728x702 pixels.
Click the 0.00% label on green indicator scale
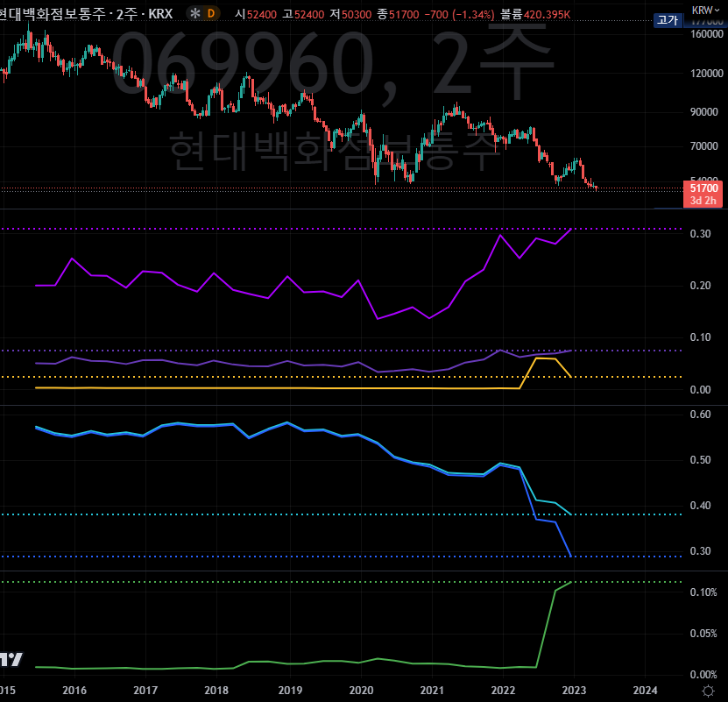click(703, 674)
